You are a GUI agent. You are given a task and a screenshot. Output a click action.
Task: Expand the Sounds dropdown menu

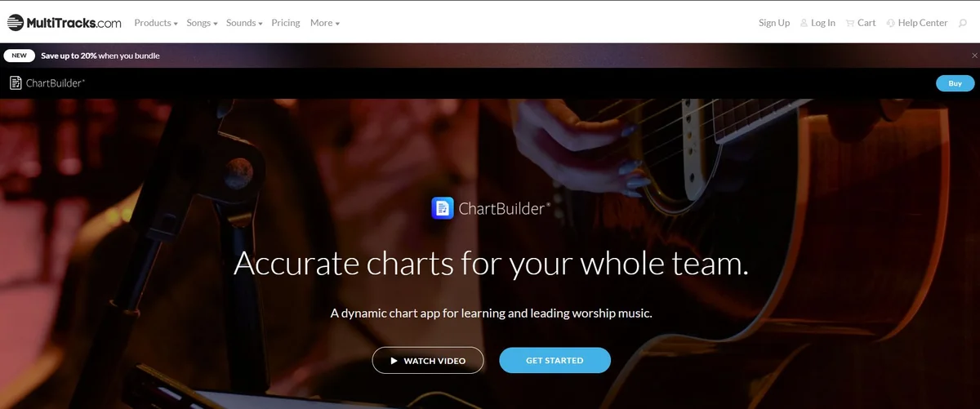tap(244, 23)
